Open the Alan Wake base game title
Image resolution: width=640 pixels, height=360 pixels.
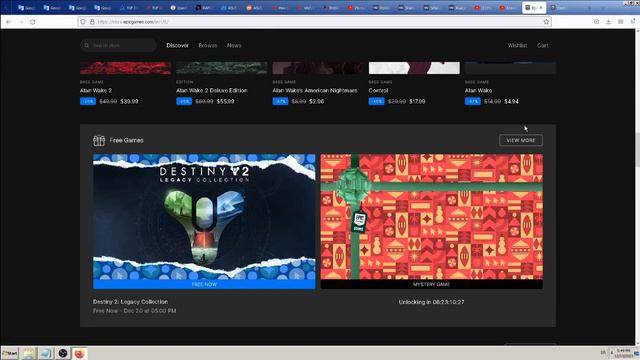pos(478,90)
